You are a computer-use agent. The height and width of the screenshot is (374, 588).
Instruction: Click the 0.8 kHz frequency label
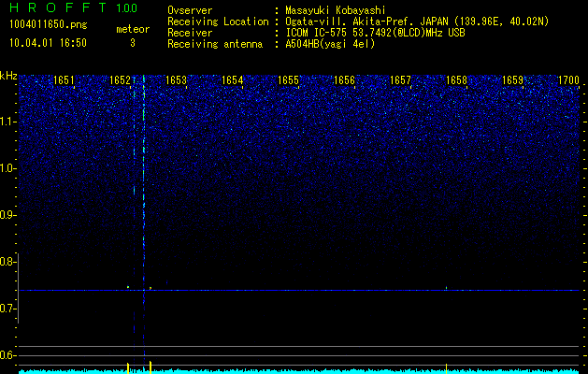[x=7, y=262]
